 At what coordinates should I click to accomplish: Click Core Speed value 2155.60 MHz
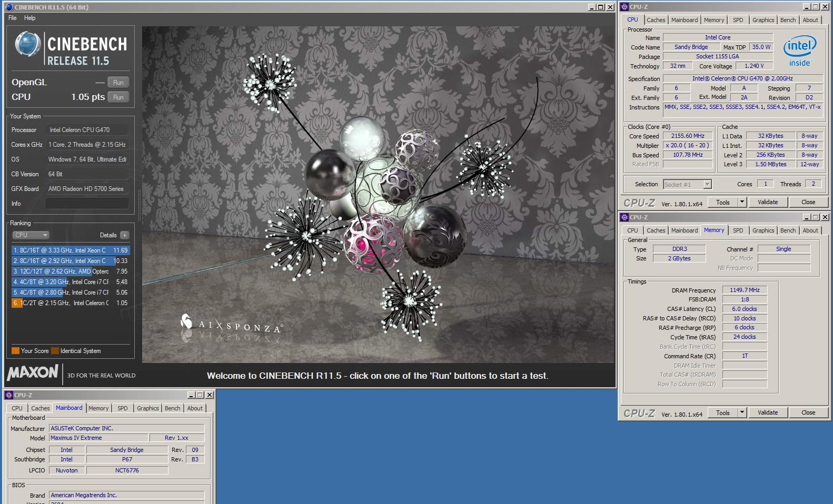click(688, 136)
